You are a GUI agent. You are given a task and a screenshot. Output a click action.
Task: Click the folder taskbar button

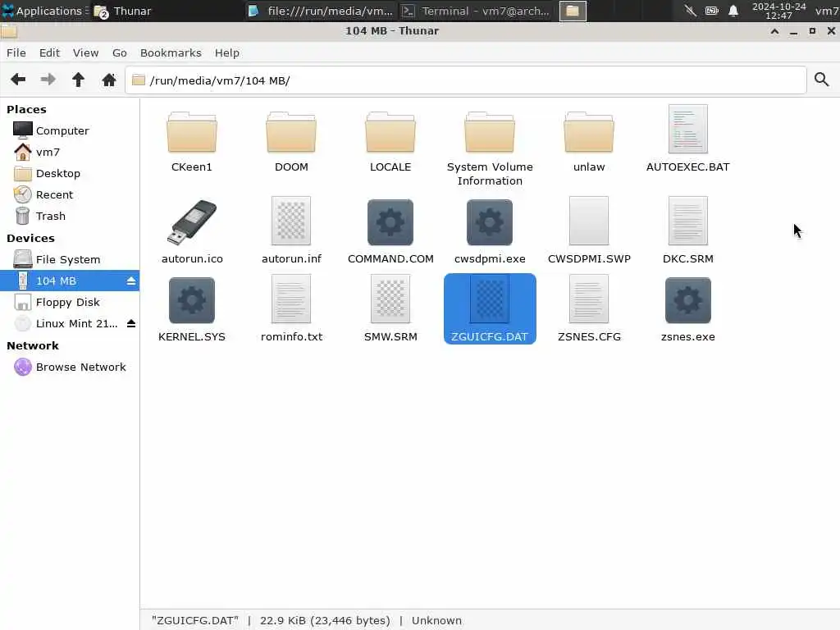point(572,11)
